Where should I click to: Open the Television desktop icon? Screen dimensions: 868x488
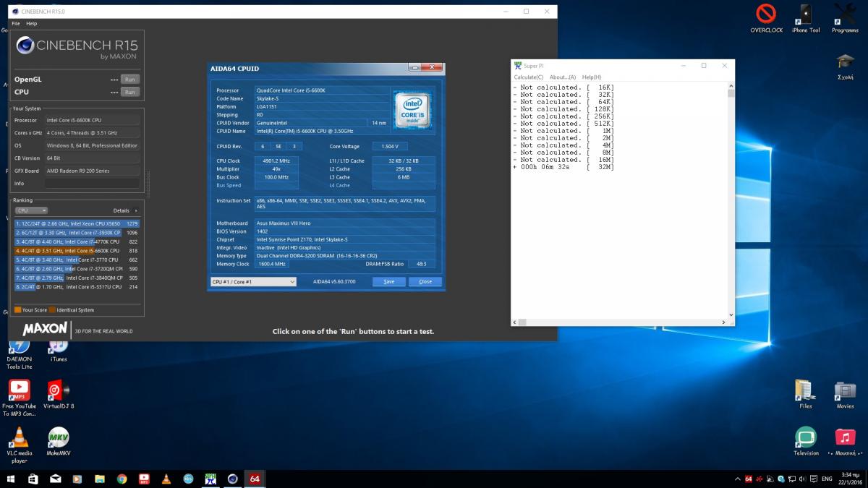[806, 441]
